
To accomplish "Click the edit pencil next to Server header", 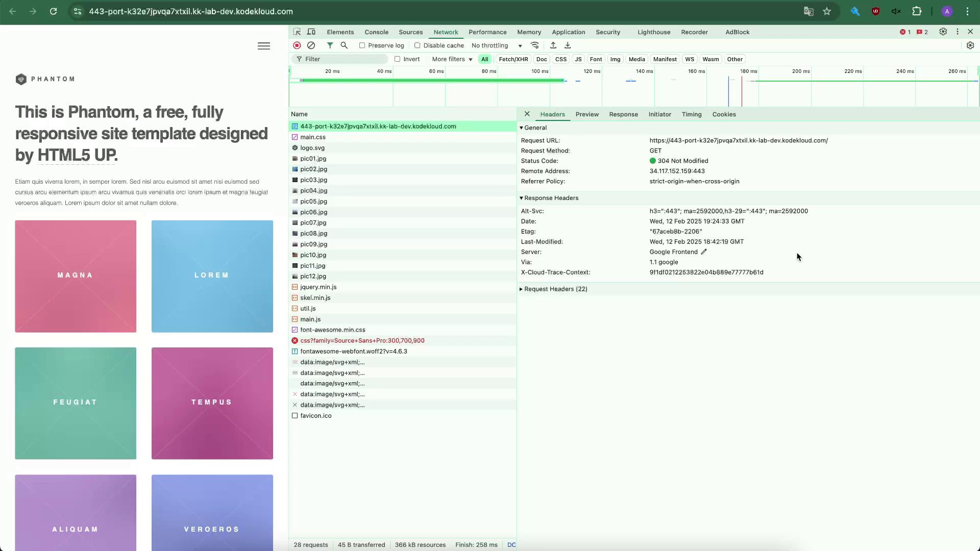I will click(704, 252).
